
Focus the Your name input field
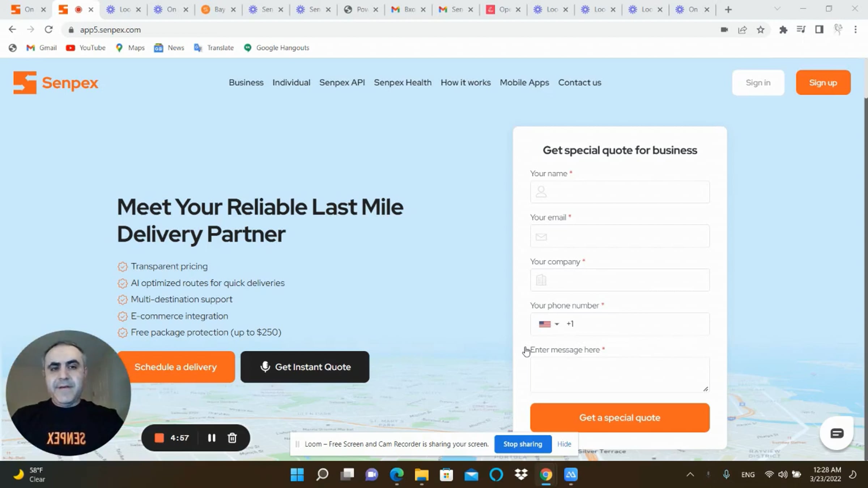pos(620,192)
